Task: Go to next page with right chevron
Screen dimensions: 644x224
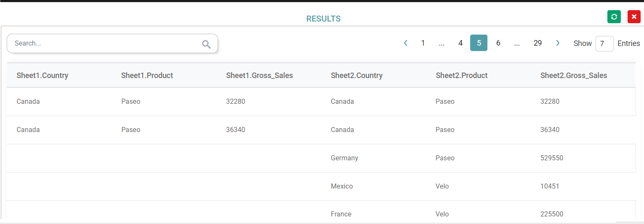Action: pyautogui.click(x=558, y=43)
